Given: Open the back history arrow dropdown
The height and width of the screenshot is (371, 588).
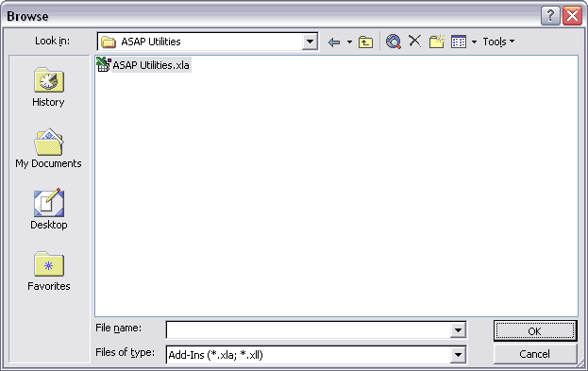Looking at the screenshot, I should 349,42.
